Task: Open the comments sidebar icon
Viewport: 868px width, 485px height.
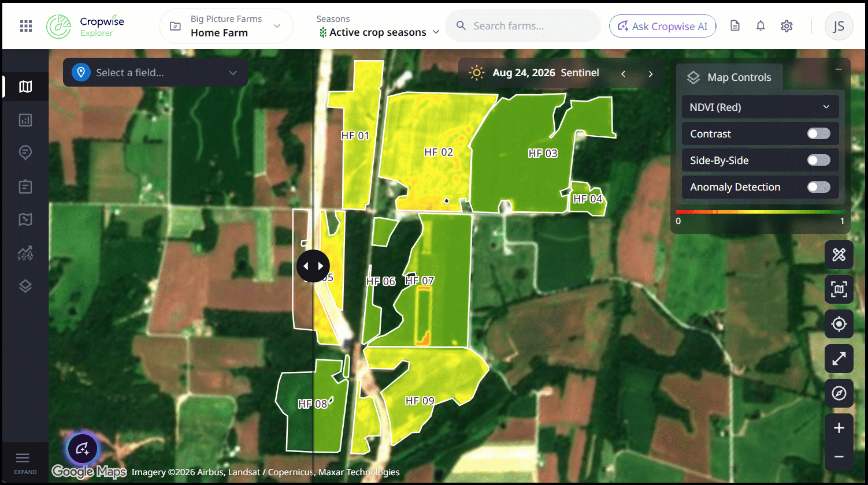Action: coord(25,153)
